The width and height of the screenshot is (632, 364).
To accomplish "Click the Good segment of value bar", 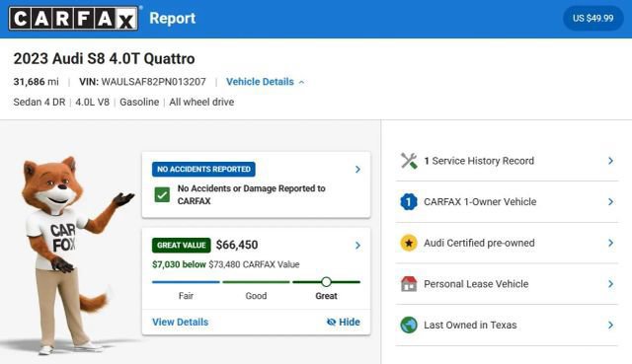I will pyautogui.click(x=256, y=282).
